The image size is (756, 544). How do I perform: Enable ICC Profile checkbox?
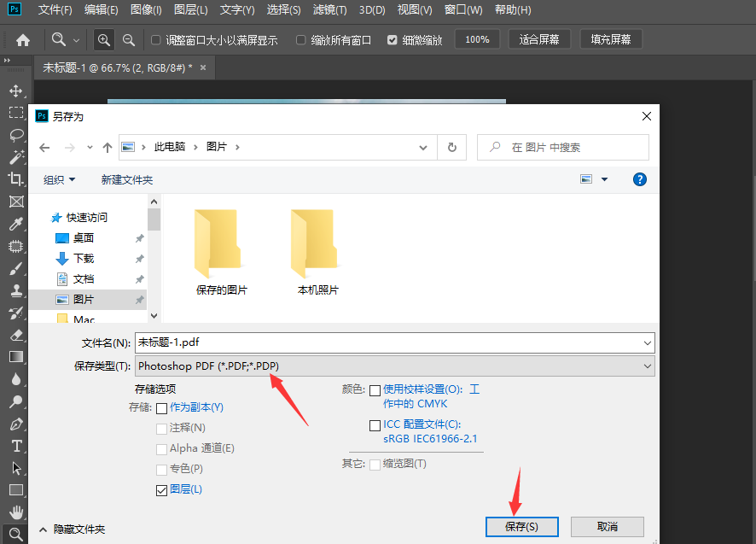pyautogui.click(x=375, y=425)
